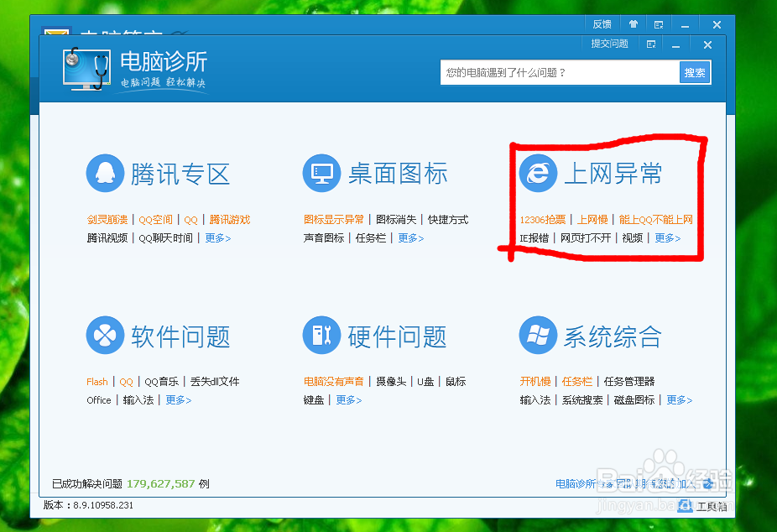The image size is (777, 532).
Task: Open the 电脑没有声音 link
Action: [x=333, y=382]
